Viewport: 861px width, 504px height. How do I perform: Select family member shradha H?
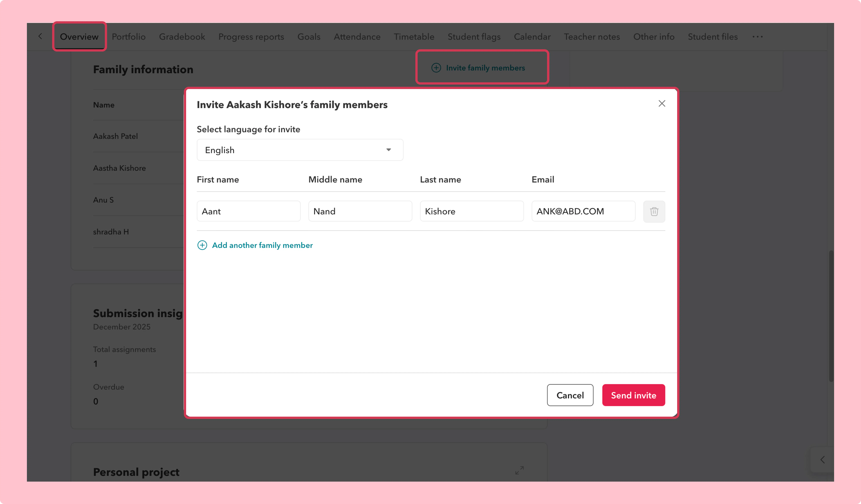111,232
